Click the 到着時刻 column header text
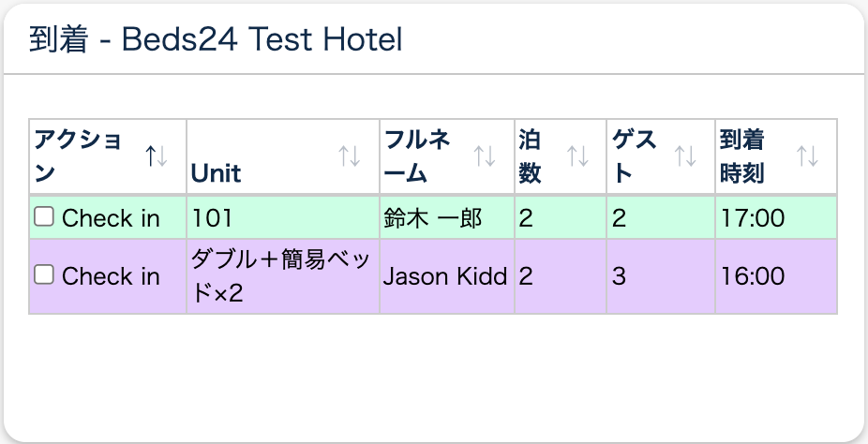Screen dimensions: 868x444 pos(742,156)
